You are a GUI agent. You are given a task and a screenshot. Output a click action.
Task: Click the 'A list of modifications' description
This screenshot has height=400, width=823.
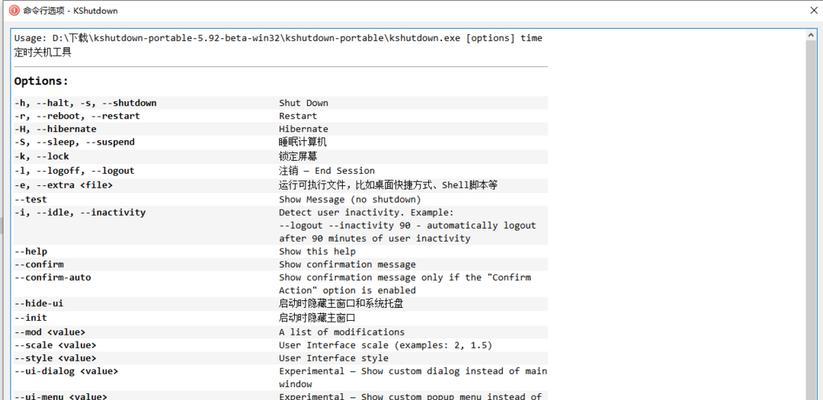click(x=342, y=332)
